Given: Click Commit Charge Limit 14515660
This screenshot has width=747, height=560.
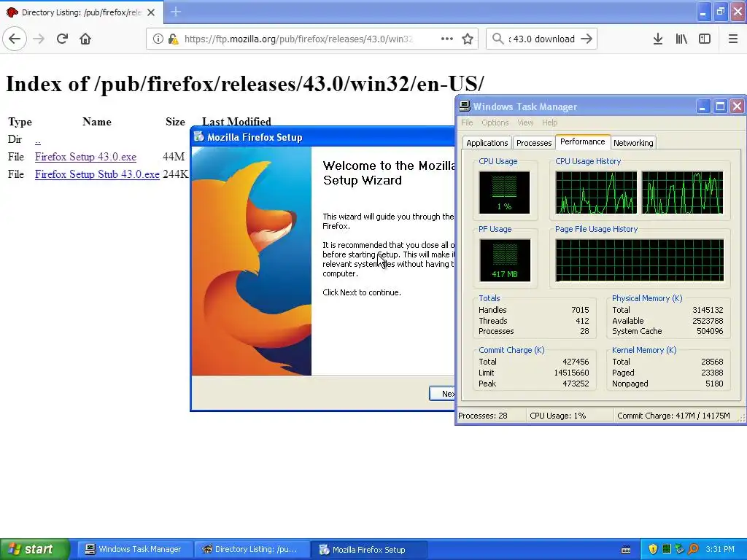Looking at the screenshot, I should 571,373.
